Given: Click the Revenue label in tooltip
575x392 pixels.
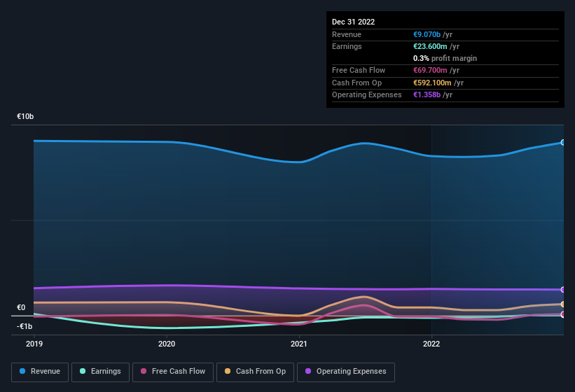Looking at the screenshot, I should [x=347, y=34].
